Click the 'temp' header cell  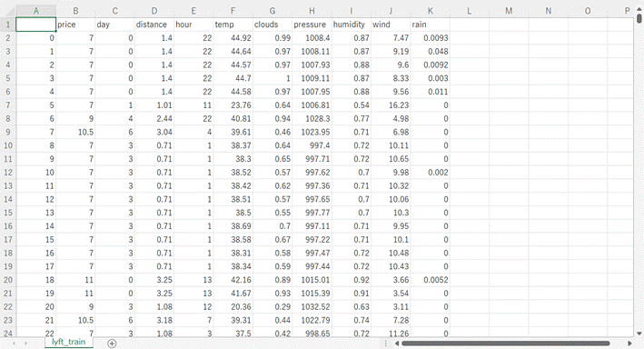coord(233,25)
